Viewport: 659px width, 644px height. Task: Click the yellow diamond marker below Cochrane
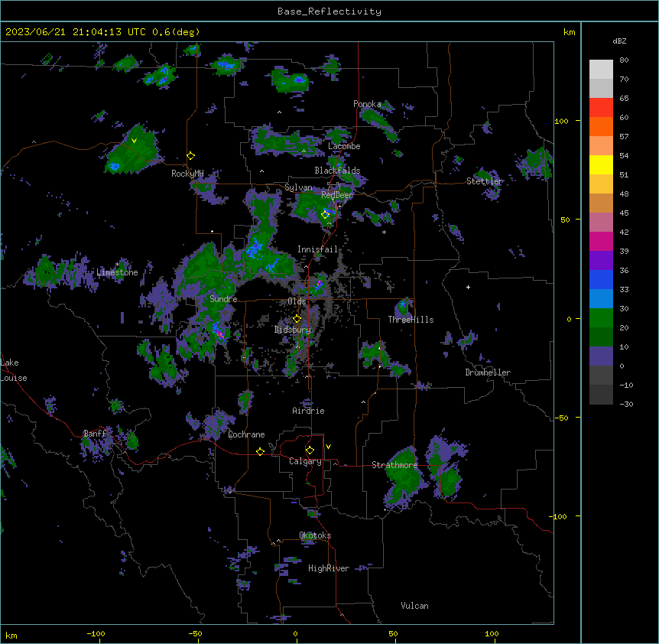coord(260,451)
